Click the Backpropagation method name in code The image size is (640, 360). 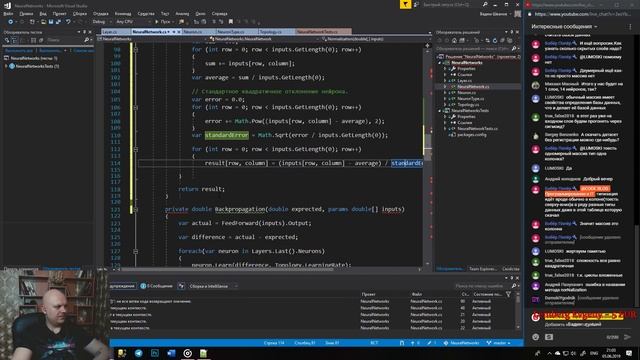240,209
